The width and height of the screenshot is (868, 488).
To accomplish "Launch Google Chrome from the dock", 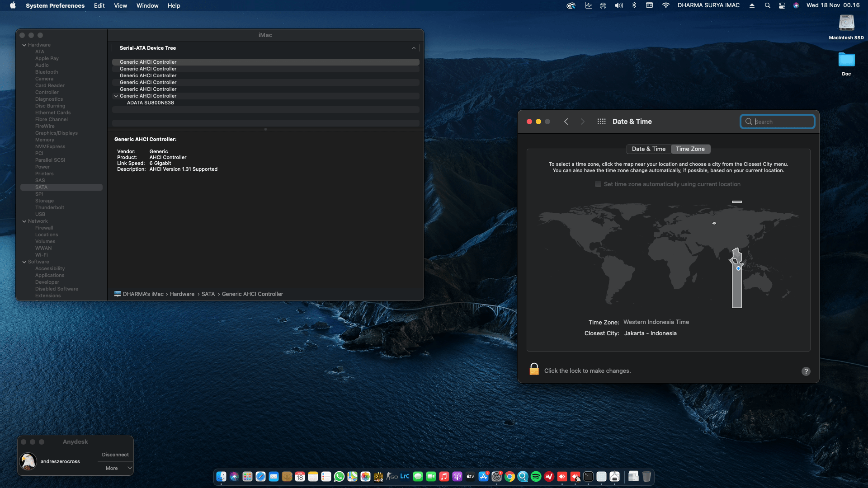I will click(509, 477).
